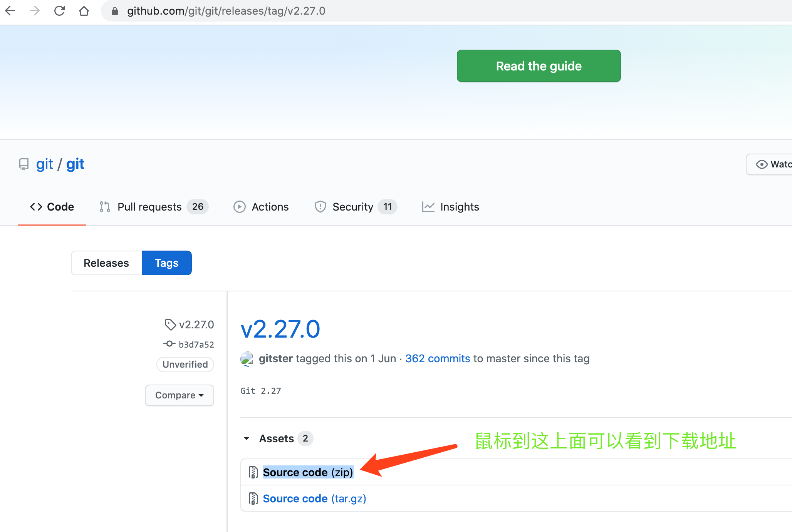792x532 pixels.
Task: Click the repository book icon next to git/git
Action: [23, 164]
